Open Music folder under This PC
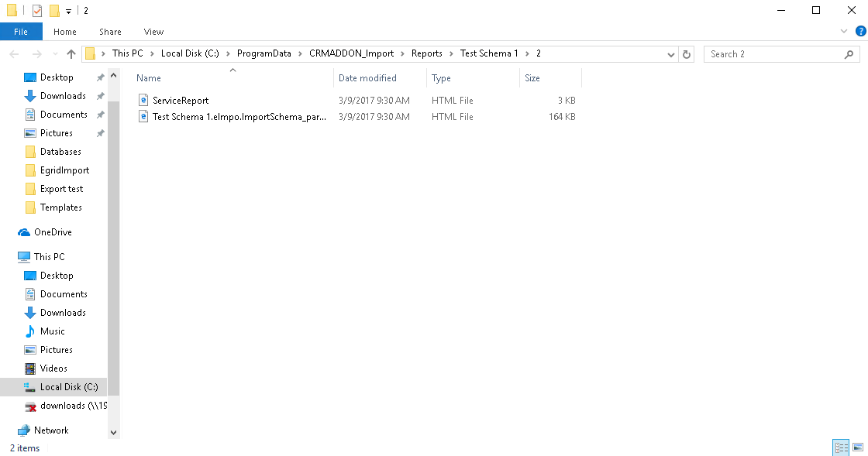Screen dimensions: 868x456 (52, 331)
